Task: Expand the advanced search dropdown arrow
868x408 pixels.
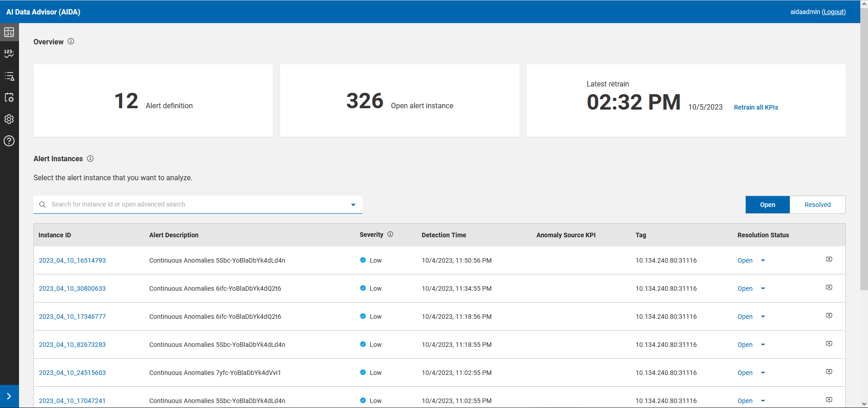Action: 353,205
